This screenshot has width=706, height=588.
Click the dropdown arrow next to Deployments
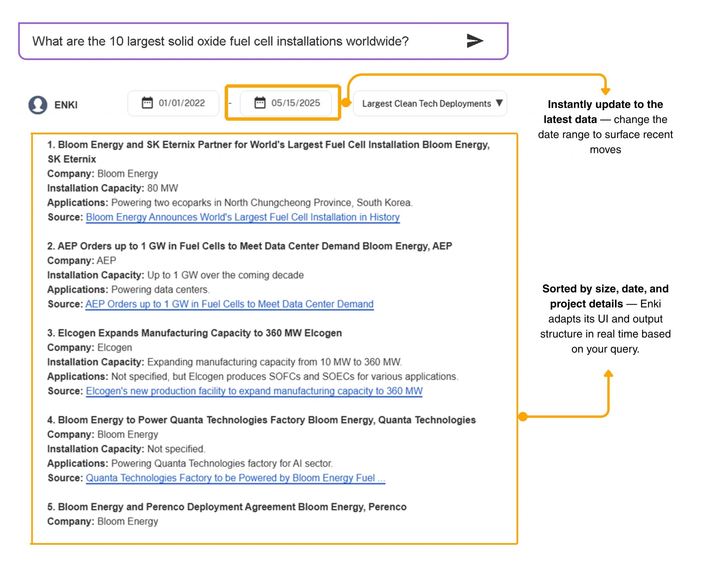coord(499,103)
